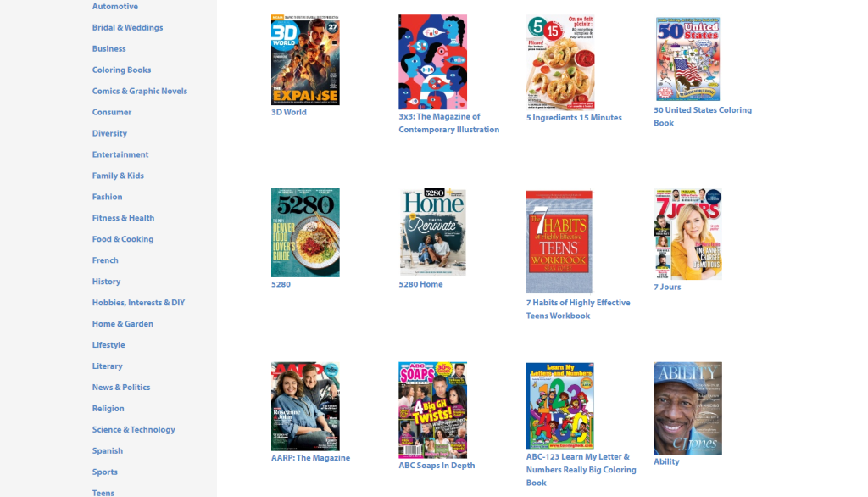Open the 3x3 Magazine cover image
Viewport: 868px width, 497px height.
432,62
